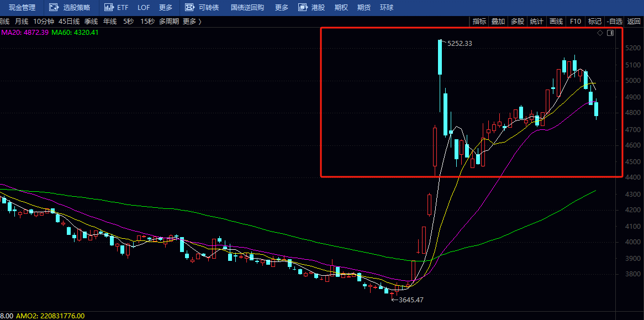644x320 pixels.
Task: Open 期货 section
Action: pyautogui.click(x=364, y=7)
